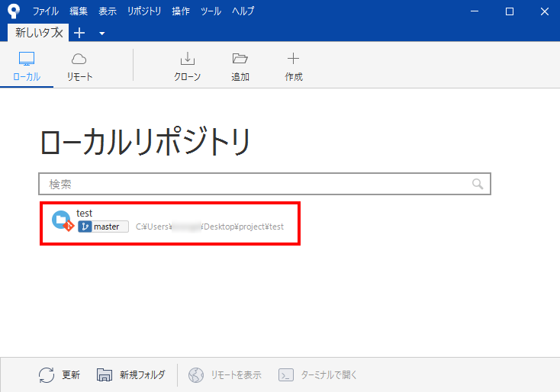
Task: Open the 編集 menu
Action: (79, 11)
